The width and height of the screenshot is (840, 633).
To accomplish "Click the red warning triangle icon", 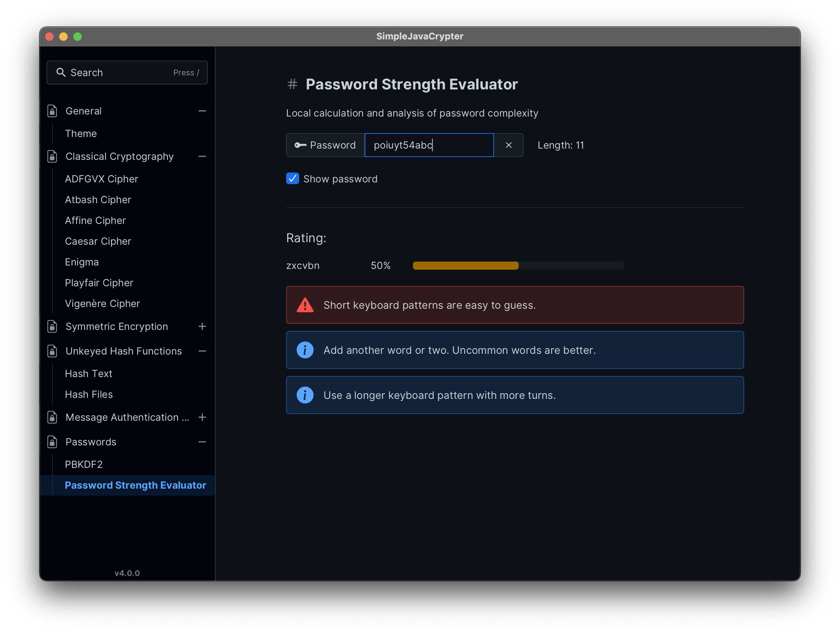I will [305, 305].
